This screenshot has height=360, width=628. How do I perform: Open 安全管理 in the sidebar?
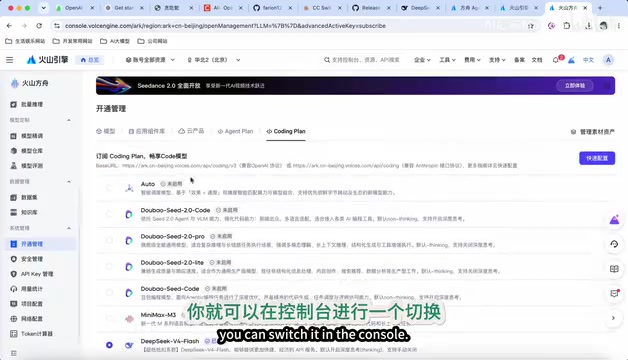(32, 259)
